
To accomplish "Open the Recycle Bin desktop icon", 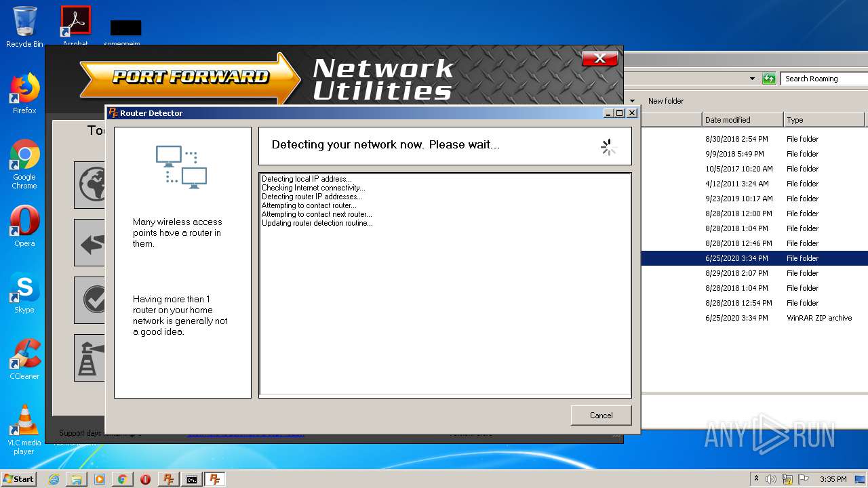I will [24, 27].
